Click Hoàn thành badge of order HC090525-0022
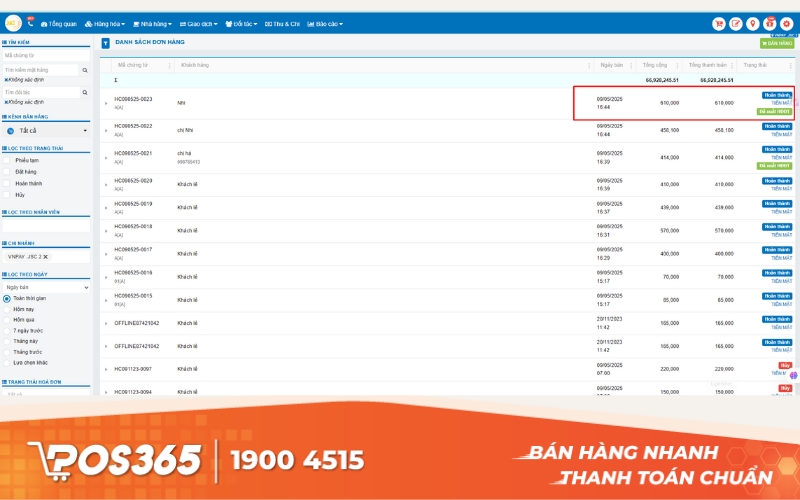 pos(777,126)
